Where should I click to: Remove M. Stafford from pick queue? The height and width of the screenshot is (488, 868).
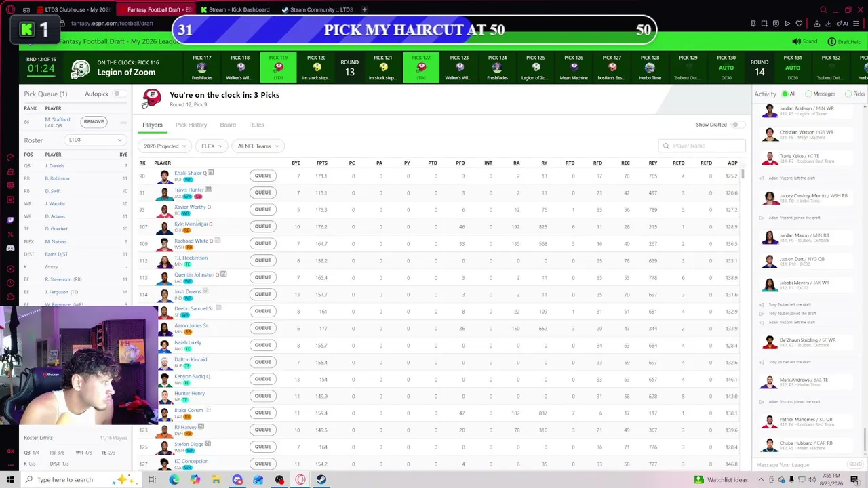94,122
